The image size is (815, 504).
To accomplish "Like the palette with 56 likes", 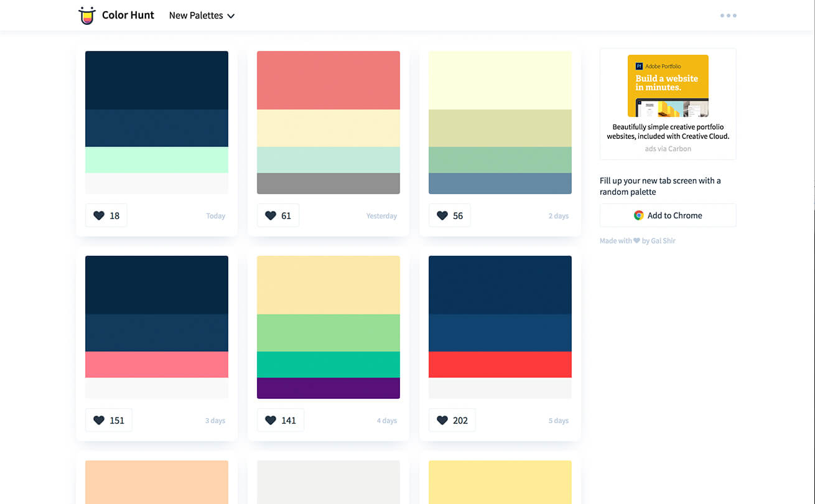I will tap(450, 215).
